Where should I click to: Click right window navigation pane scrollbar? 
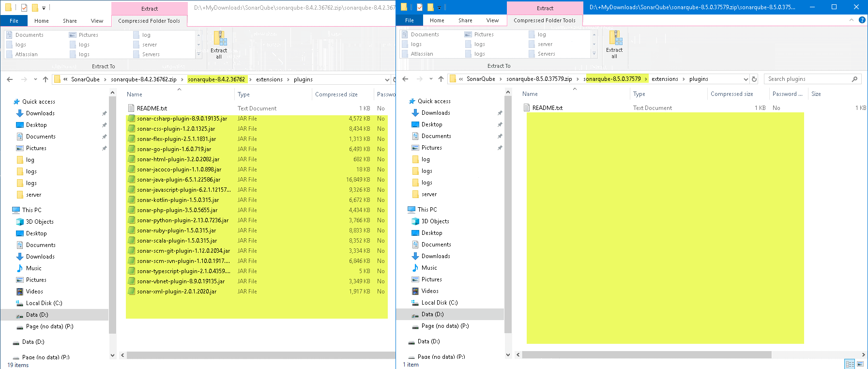(x=508, y=215)
